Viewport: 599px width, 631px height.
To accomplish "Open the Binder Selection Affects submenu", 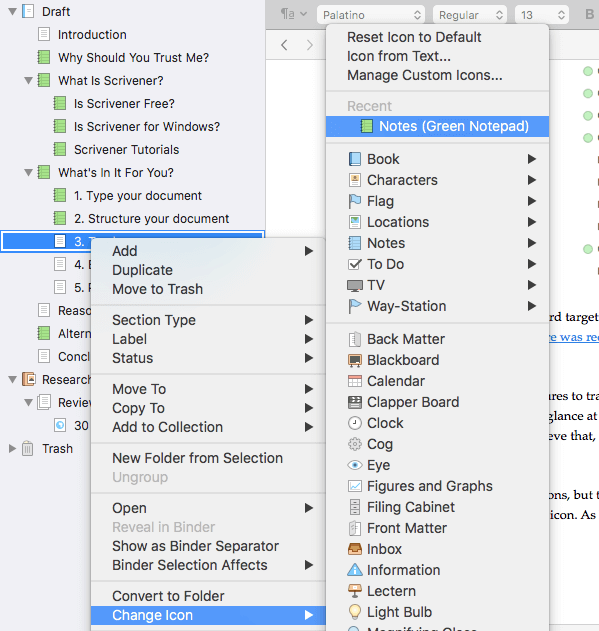I will [x=209, y=565].
